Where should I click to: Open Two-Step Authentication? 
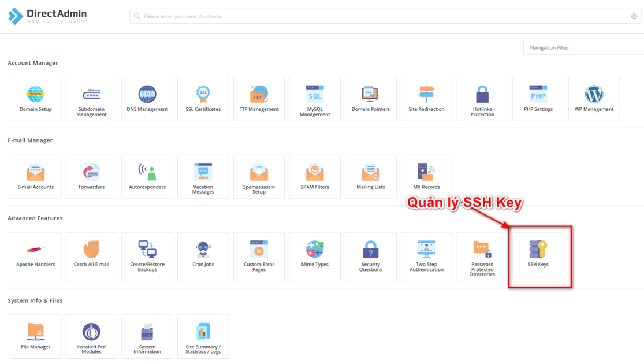click(427, 257)
